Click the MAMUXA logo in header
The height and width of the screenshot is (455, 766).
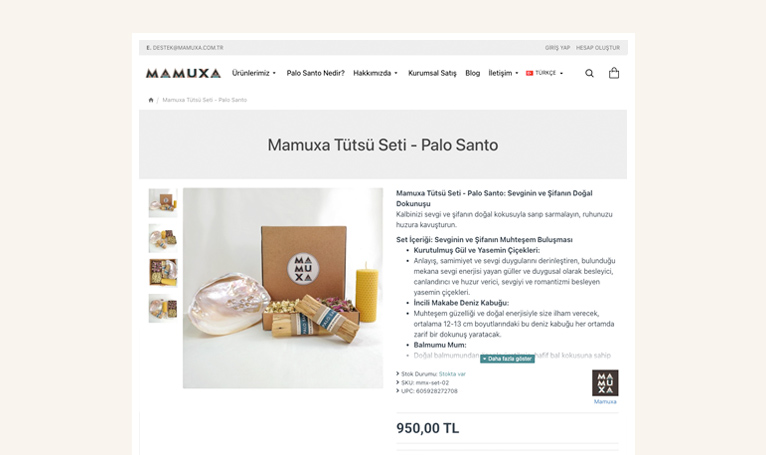click(x=183, y=73)
